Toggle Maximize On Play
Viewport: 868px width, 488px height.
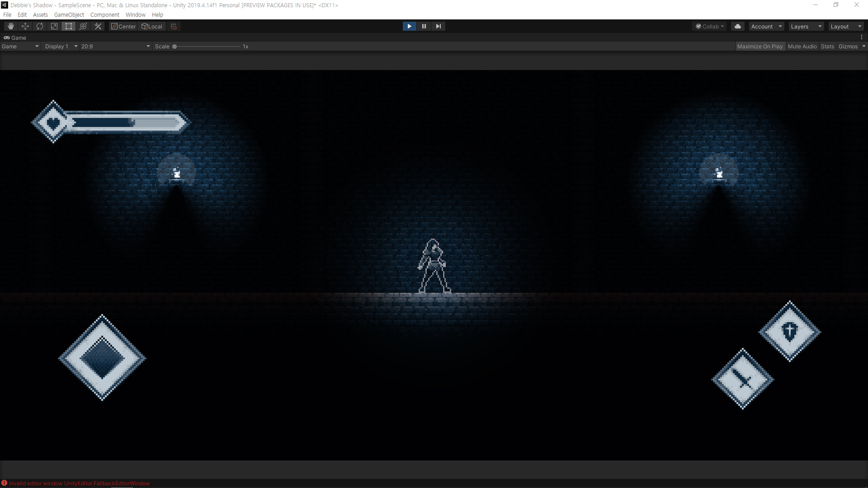(759, 47)
